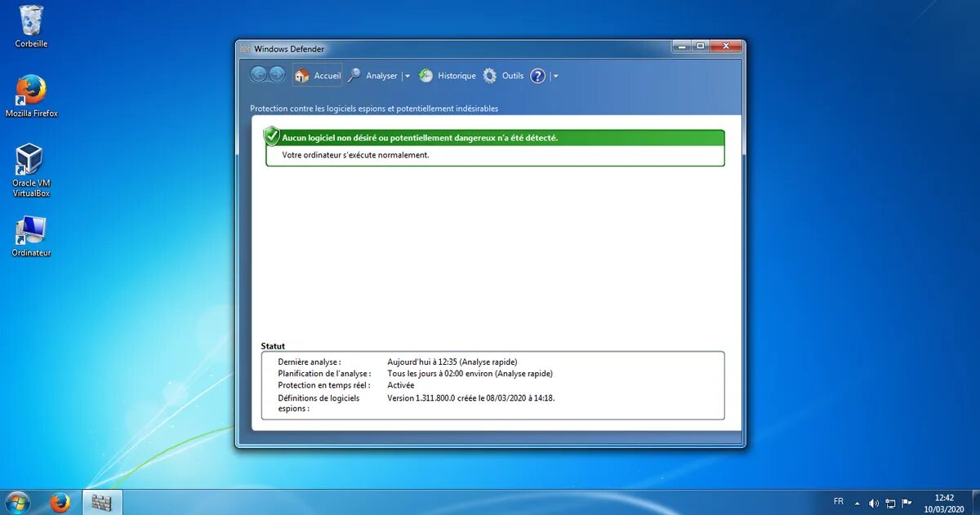Close the Windows Defender window

pyautogui.click(x=726, y=47)
